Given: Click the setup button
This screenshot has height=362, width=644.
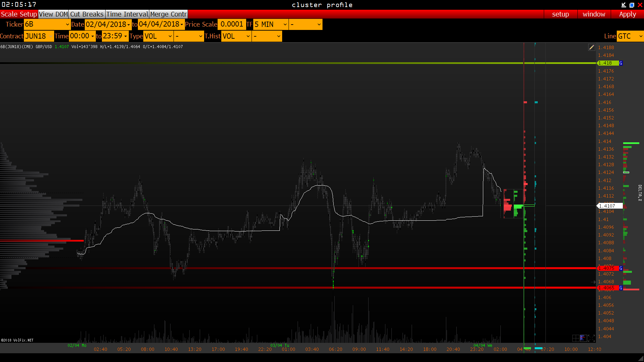Looking at the screenshot, I should point(560,14).
